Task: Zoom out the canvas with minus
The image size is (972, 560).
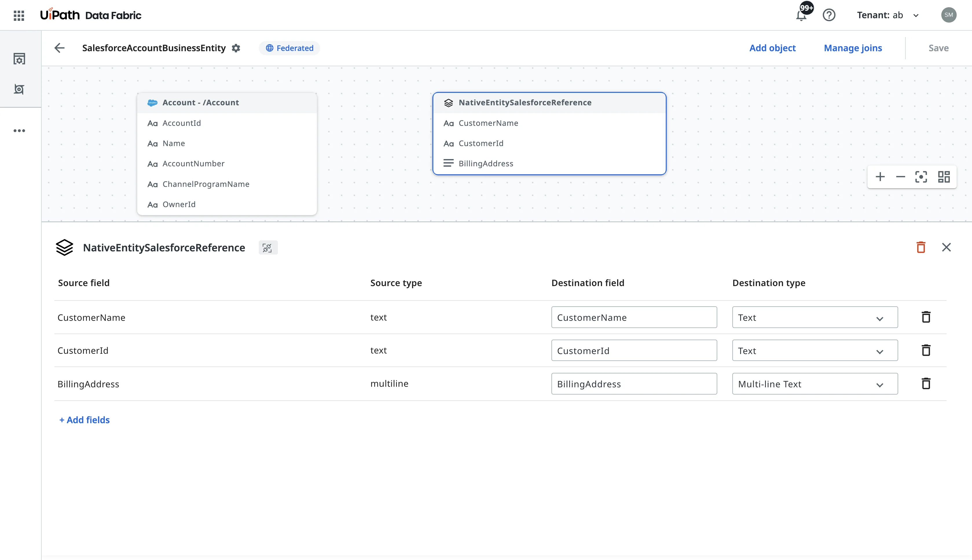Action: [901, 177]
